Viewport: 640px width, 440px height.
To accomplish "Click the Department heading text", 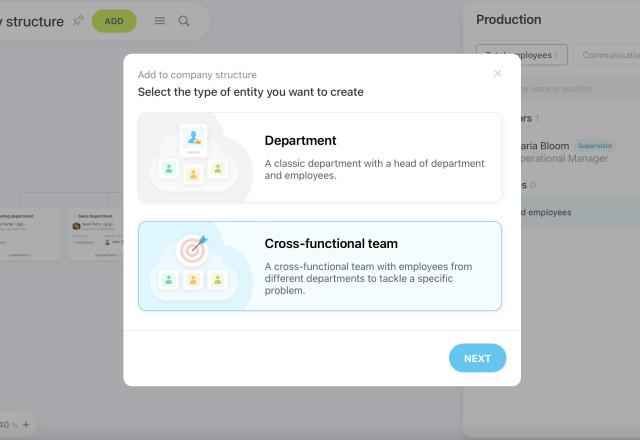I will click(300, 140).
